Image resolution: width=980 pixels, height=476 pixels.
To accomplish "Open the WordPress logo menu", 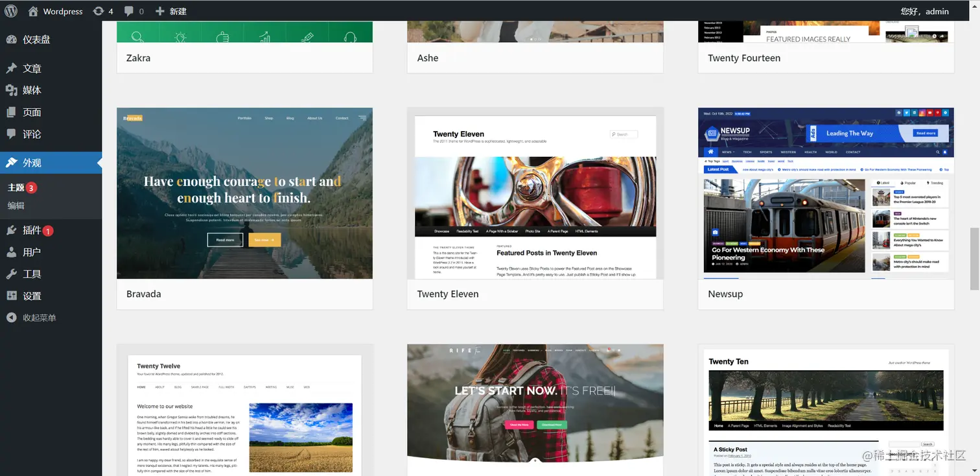I will click(11, 11).
